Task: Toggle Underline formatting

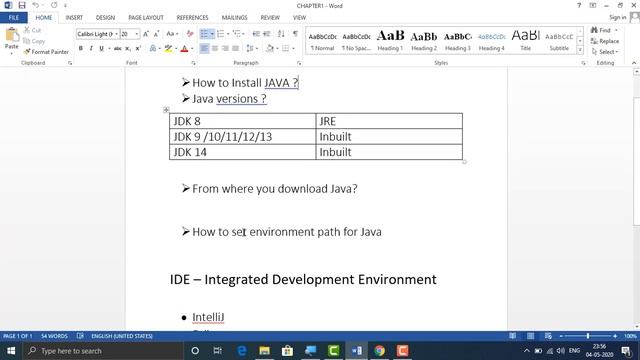Action: click(x=101, y=49)
